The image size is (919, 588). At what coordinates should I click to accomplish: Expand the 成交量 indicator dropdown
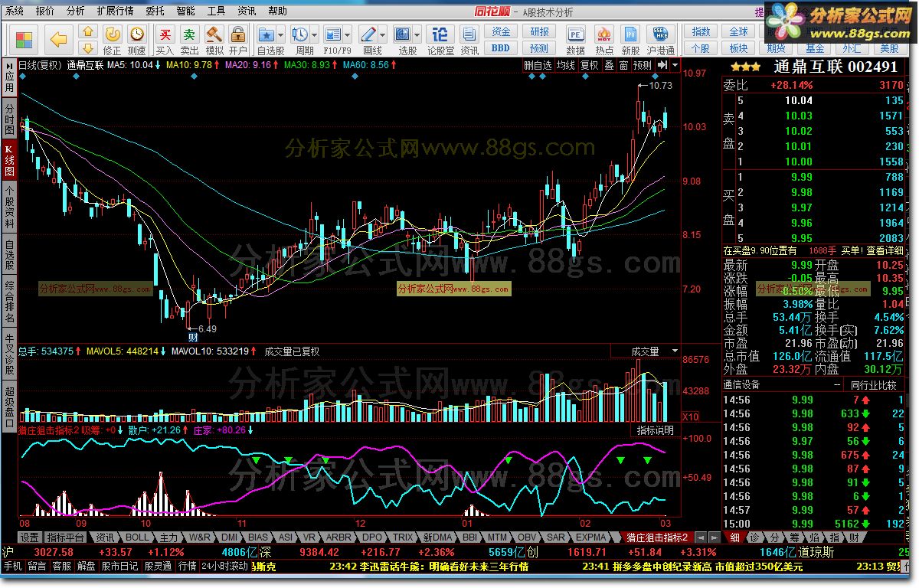tap(675, 351)
